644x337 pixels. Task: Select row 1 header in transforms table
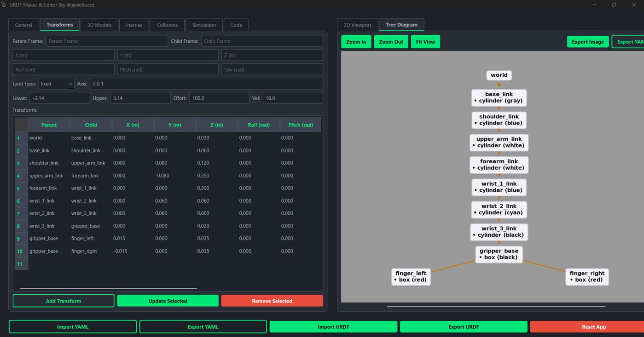pos(22,138)
